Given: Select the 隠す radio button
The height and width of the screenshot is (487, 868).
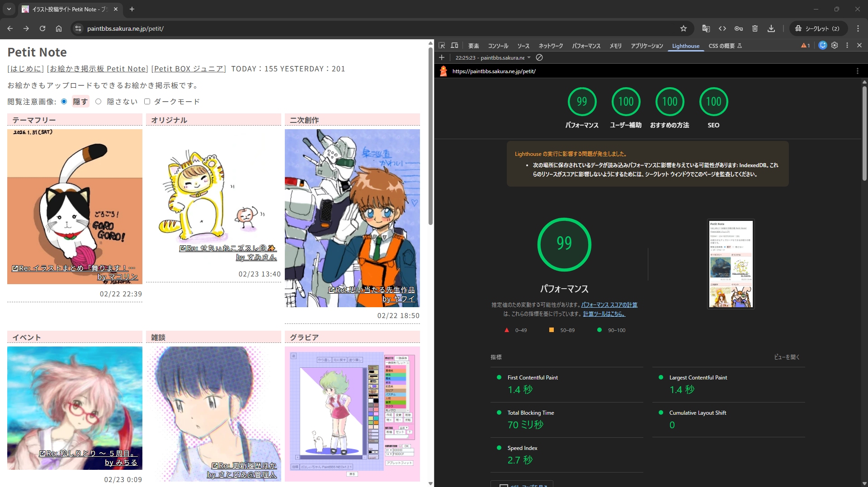Looking at the screenshot, I should tap(64, 102).
